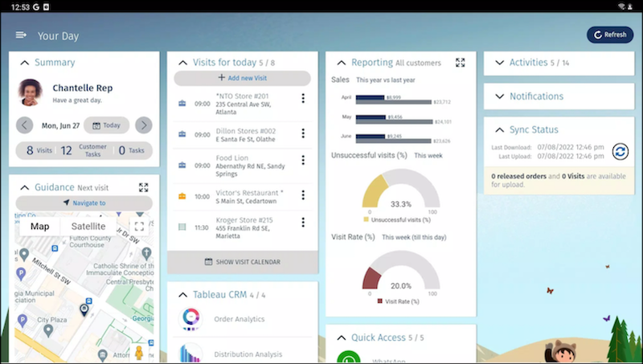
Task: Click the sync refresh icon in Sync Status
Action: click(620, 151)
